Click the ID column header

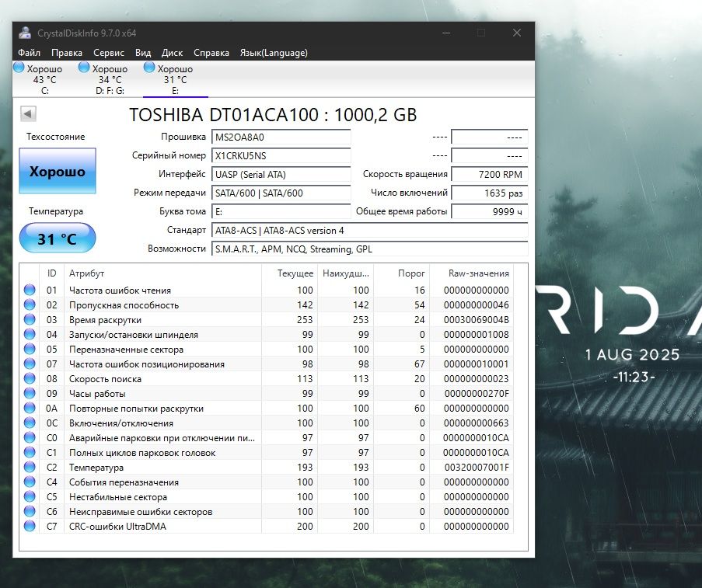tap(52, 273)
